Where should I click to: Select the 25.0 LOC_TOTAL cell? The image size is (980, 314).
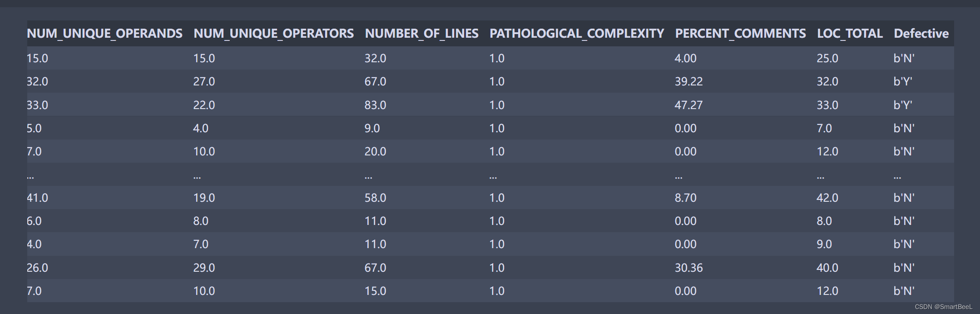click(x=827, y=58)
